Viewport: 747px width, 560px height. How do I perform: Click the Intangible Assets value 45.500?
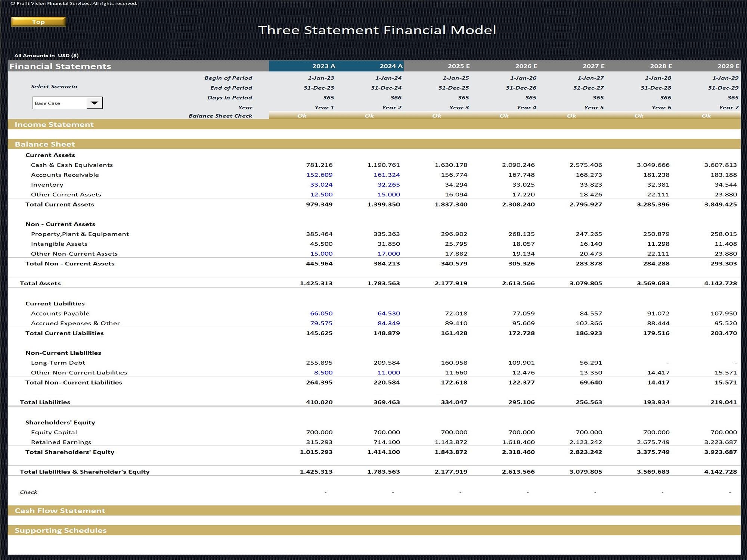[321, 244]
